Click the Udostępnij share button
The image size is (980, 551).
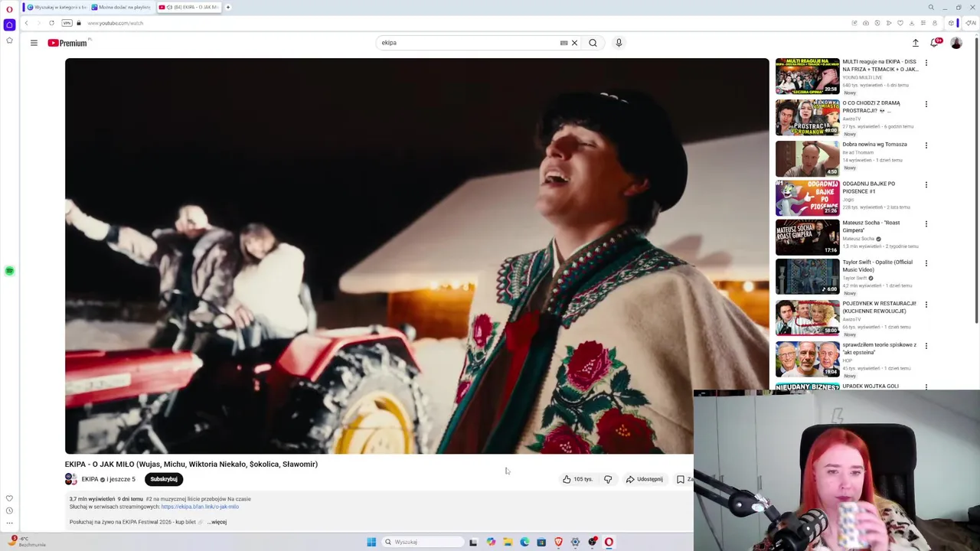pyautogui.click(x=644, y=479)
